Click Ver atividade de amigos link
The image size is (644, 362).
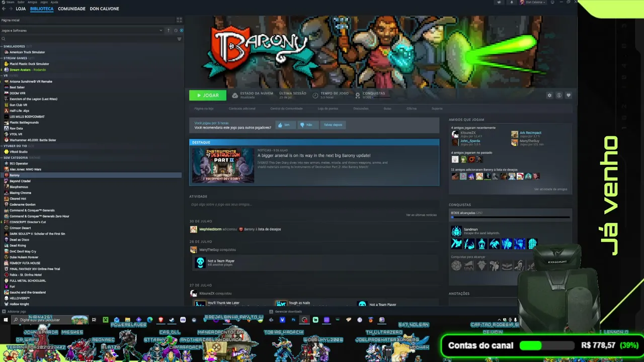click(x=550, y=189)
